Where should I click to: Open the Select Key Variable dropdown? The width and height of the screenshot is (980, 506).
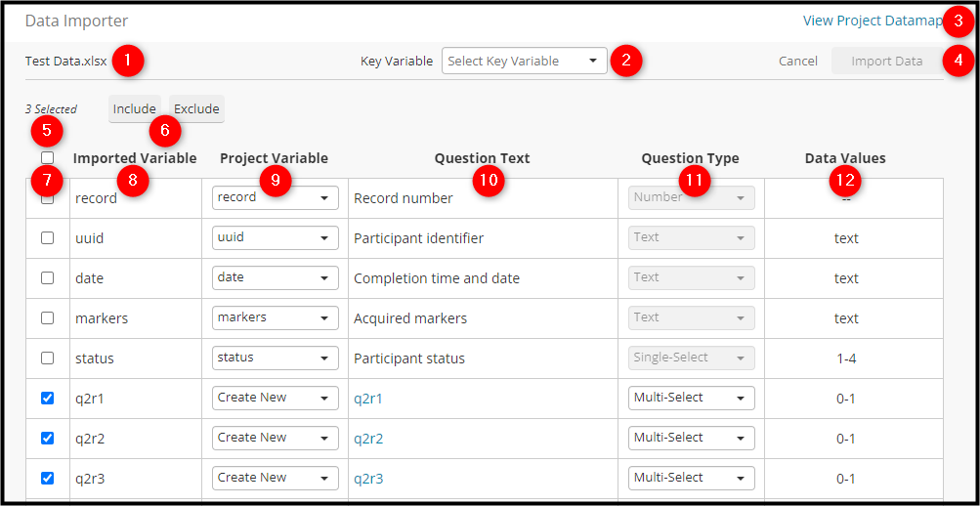[x=524, y=62]
